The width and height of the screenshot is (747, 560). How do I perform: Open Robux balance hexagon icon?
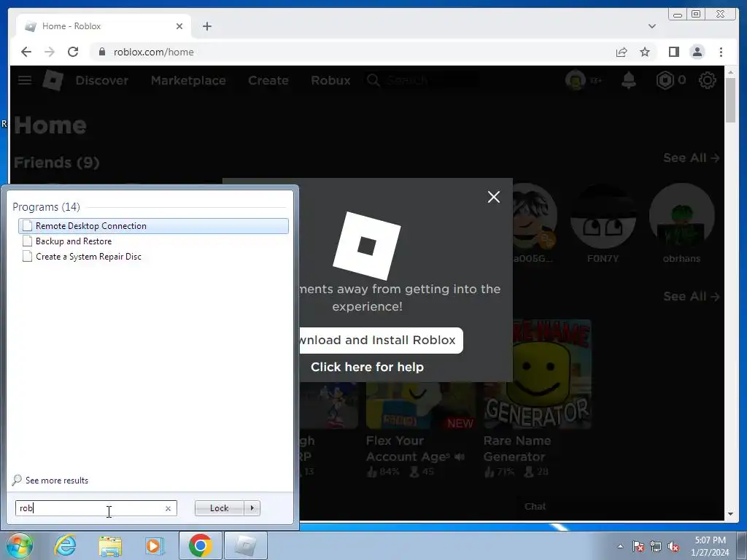[x=665, y=80]
